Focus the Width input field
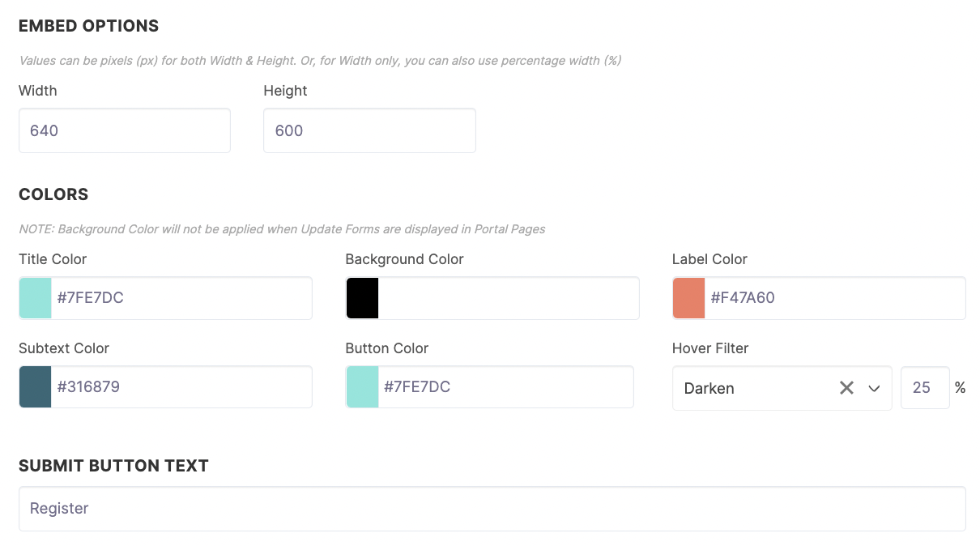The image size is (980, 546). click(125, 130)
